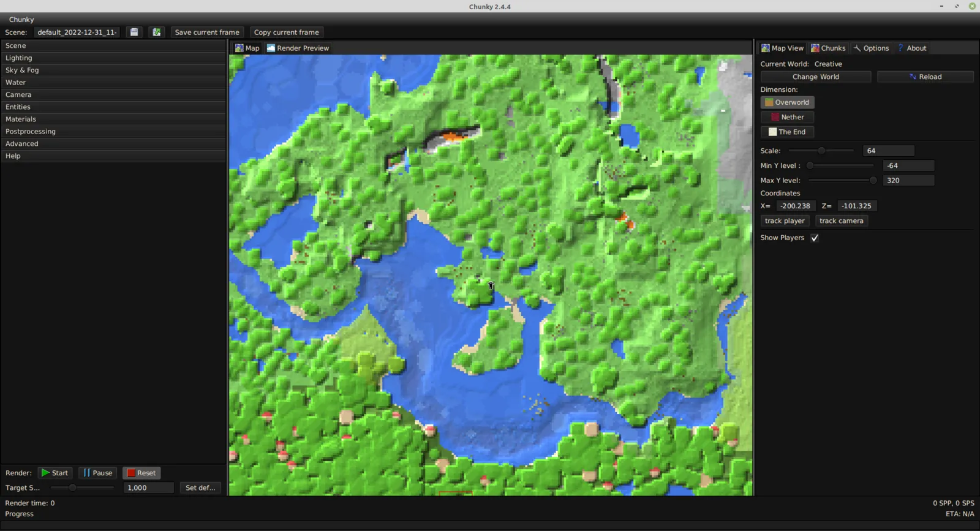Click the Reload arrows icon
980x531 pixels.
pyautogui.click(x=913, y=77)
